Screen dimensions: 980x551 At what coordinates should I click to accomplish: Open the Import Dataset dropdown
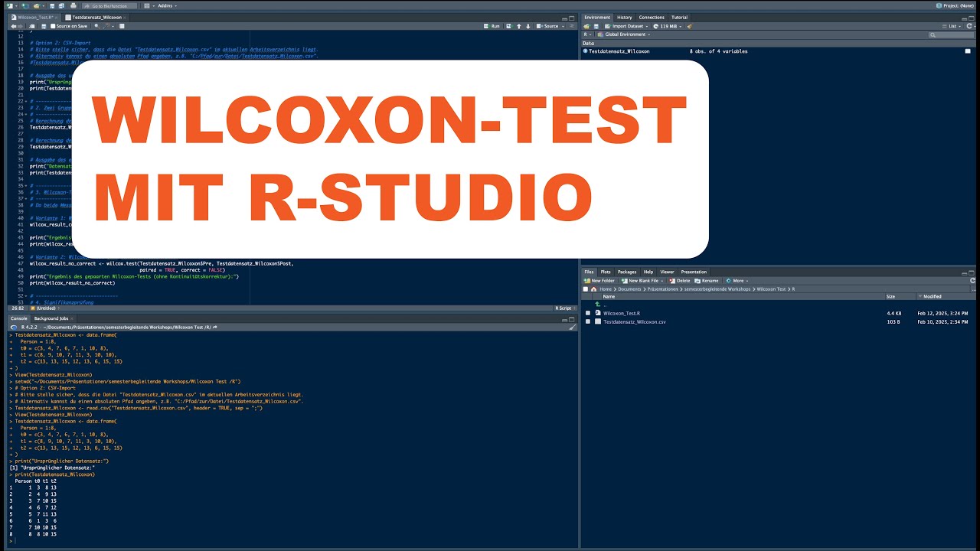(x=626, y=26)
